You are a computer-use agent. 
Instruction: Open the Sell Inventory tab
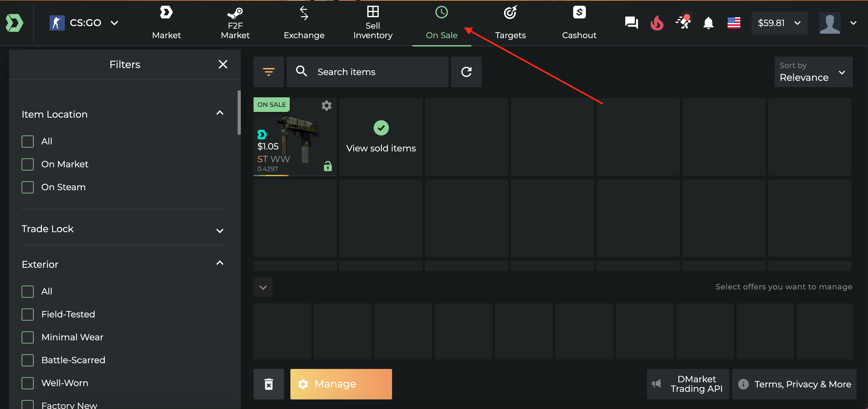(373, 23)
